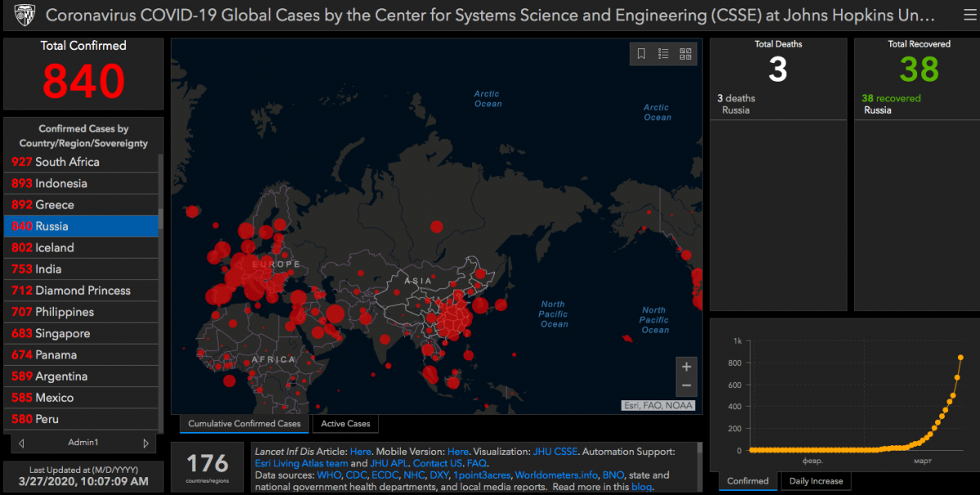Visit the DXY data source link
Image resolution: width=980 pixels, height=495 pixels.
tap(440, 475)
